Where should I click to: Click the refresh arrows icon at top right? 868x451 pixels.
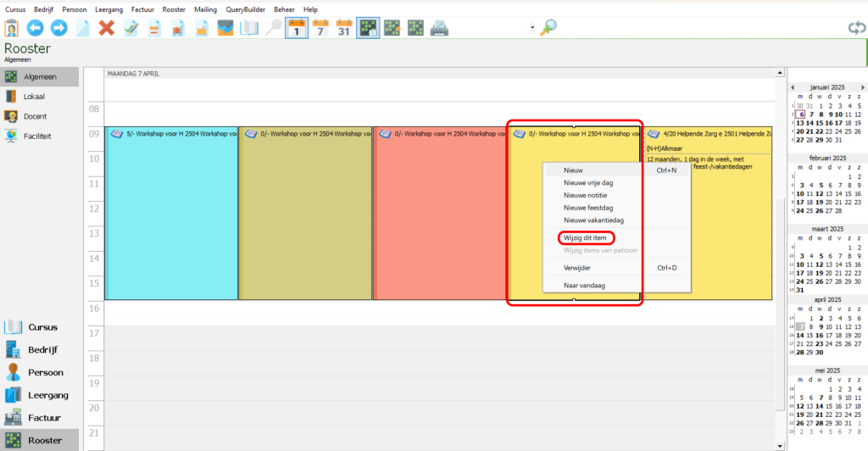857,28
